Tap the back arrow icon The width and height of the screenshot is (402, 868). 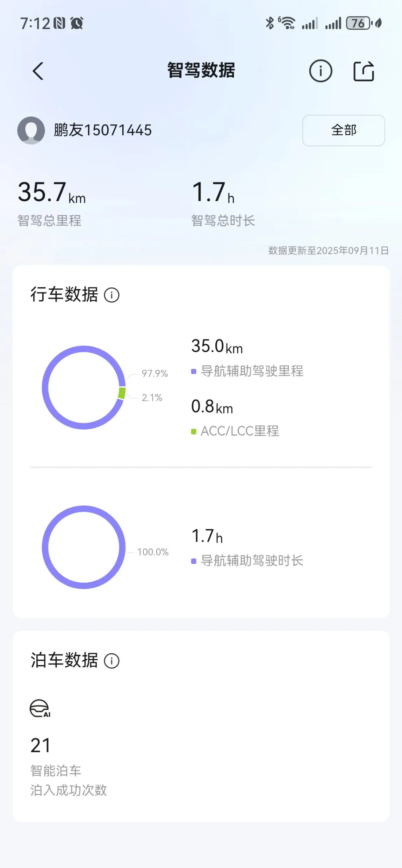pos(38,71)
